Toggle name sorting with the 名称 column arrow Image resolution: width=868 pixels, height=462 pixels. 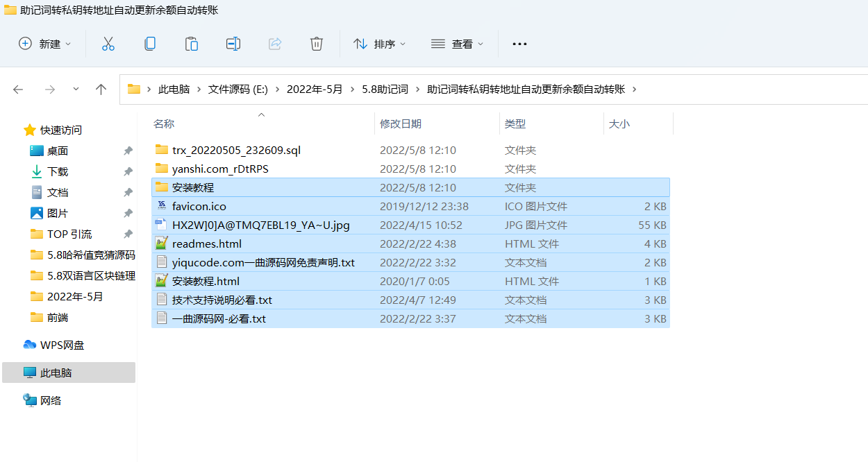pos(261,115)
